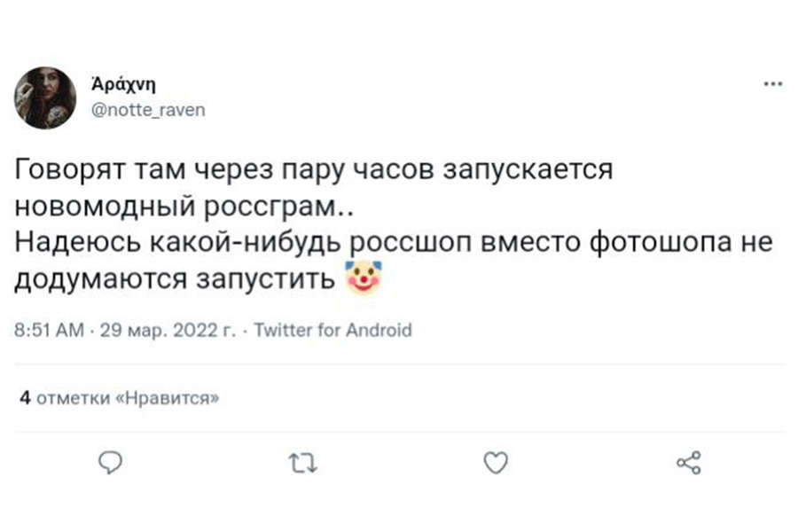Open the three-dot more options menu

[x=772, y=85]
